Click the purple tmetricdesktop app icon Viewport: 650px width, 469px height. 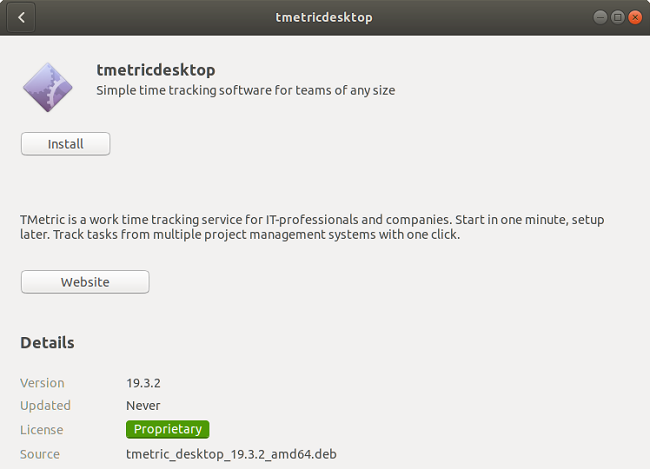[48, 87]
